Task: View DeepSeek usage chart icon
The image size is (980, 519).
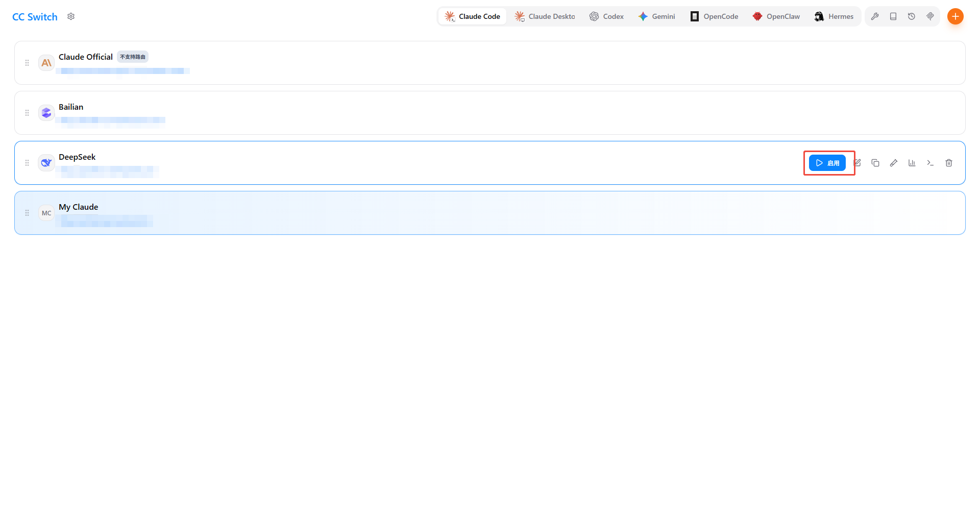Action: click(x=912, y=163)
